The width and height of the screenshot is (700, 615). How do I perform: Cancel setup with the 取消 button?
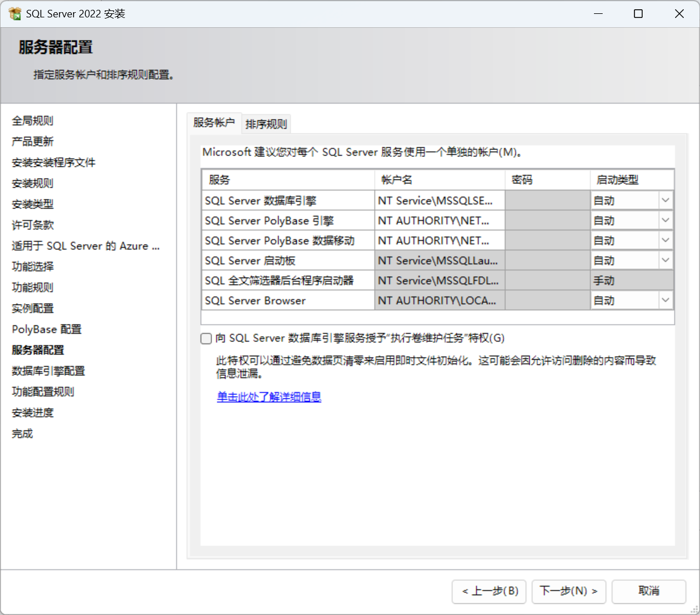click(649, 591)
